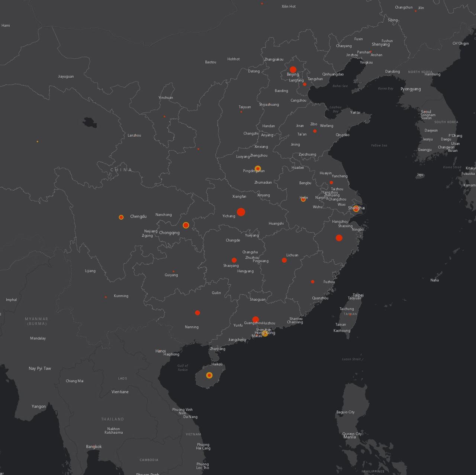Click the Busan city label

tap(453, 151)
